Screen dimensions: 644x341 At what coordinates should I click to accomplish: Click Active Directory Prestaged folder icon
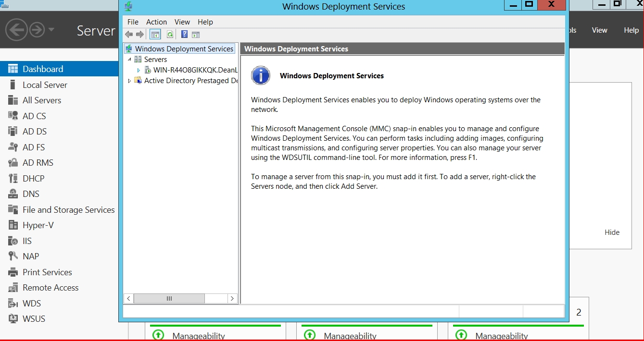(138, 81)
